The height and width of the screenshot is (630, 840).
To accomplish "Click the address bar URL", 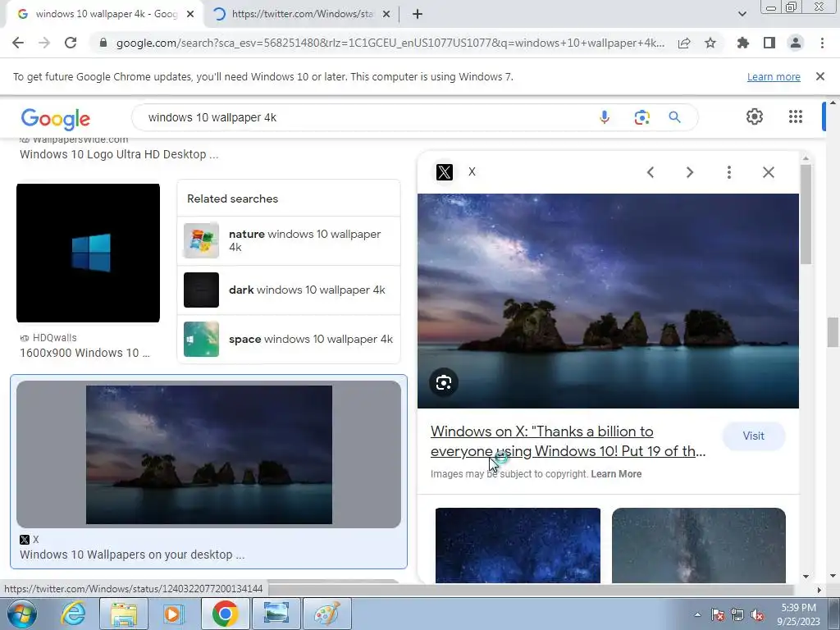I will [390, 43].
